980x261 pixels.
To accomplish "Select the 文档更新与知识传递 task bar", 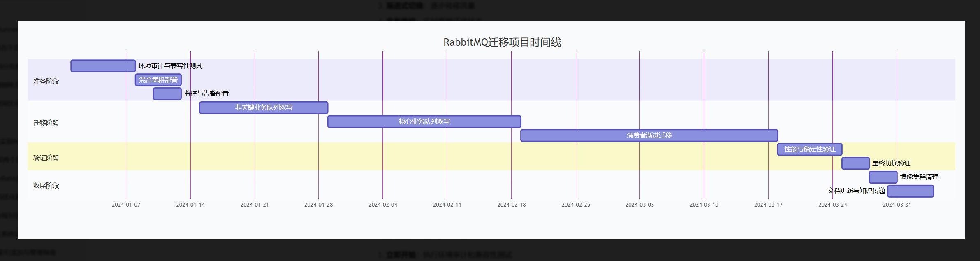I will [x=910, y=191].
